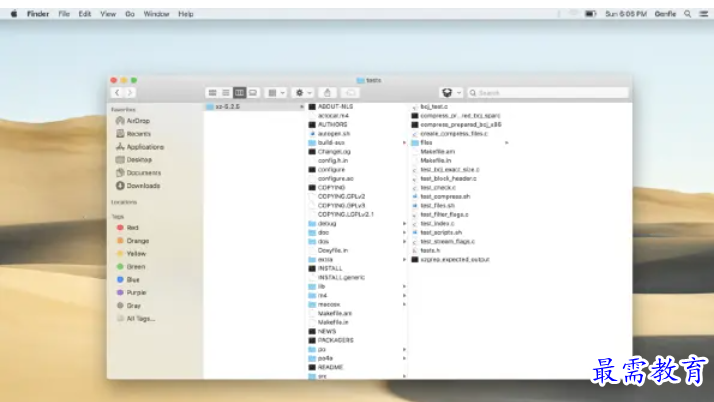Expand the files folder arrow
714x402 pixels.
(506, 142)
